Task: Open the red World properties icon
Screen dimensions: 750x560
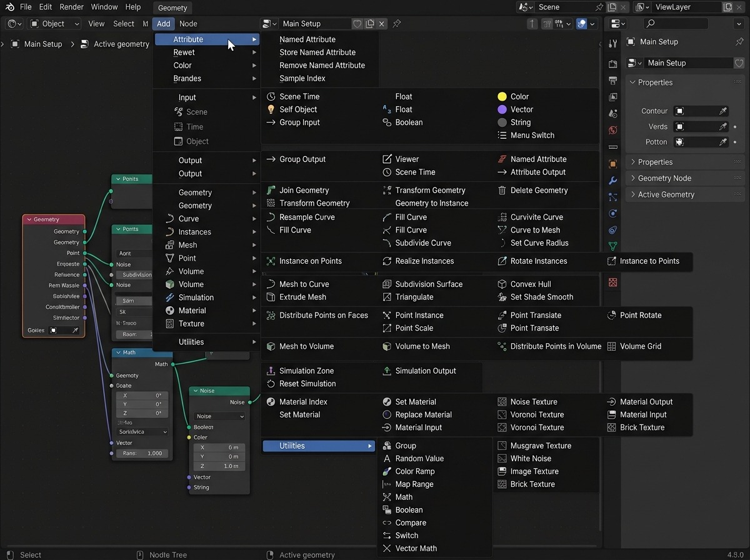Action: click(613, 130)
